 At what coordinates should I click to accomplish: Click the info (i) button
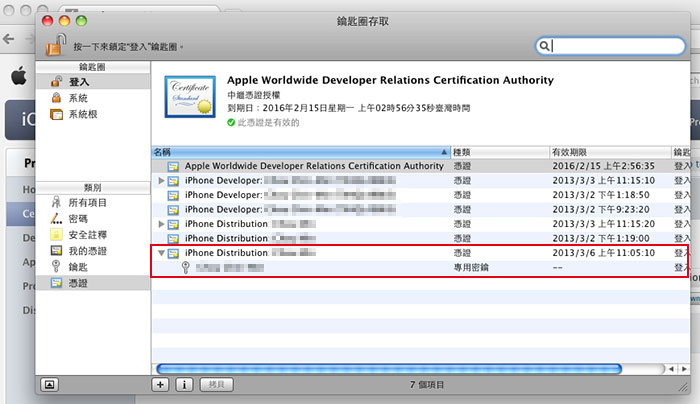pos(184,384)
